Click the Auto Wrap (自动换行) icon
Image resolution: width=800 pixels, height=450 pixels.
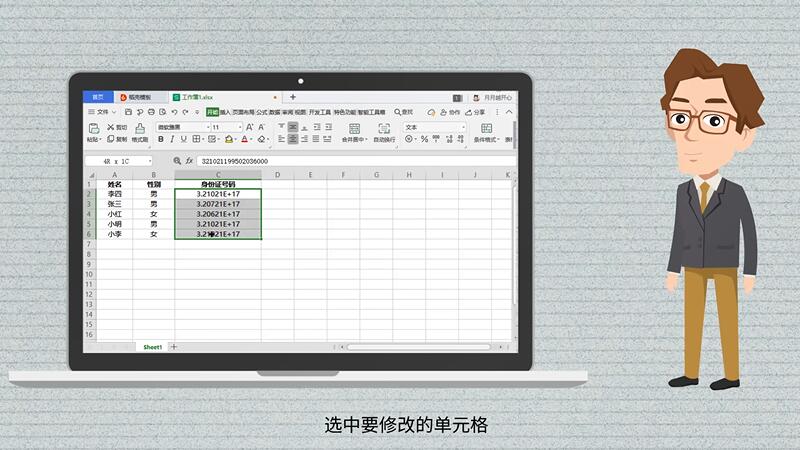click(x=384, y=129)
